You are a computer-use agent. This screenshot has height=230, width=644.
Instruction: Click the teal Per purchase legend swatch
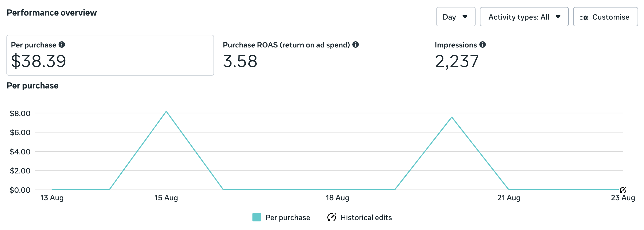pos(256,217)
